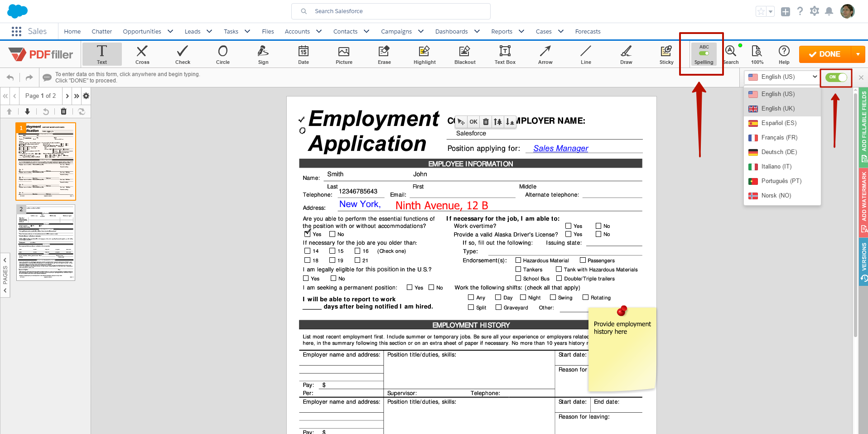Screen dimensions: 868x434
Task: Tick the age 18 checkbox
Action: pyautogui.click(x=307, y=260)
